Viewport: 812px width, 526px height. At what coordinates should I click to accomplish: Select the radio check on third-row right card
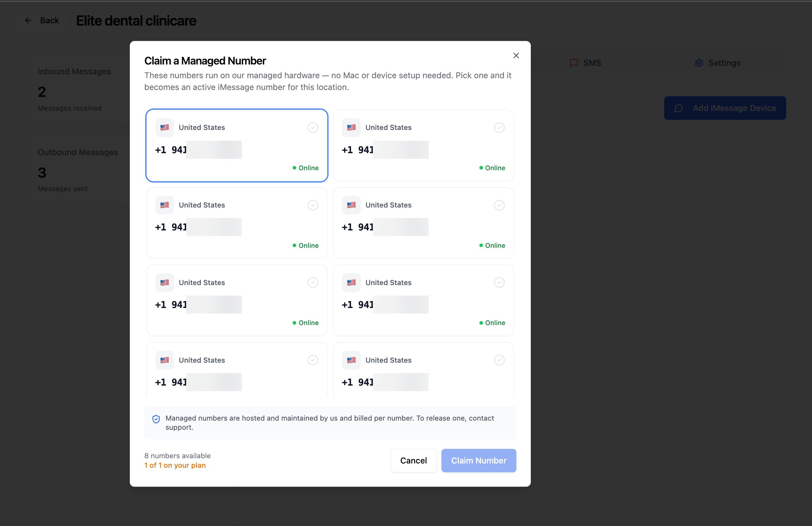coord(499,282)
